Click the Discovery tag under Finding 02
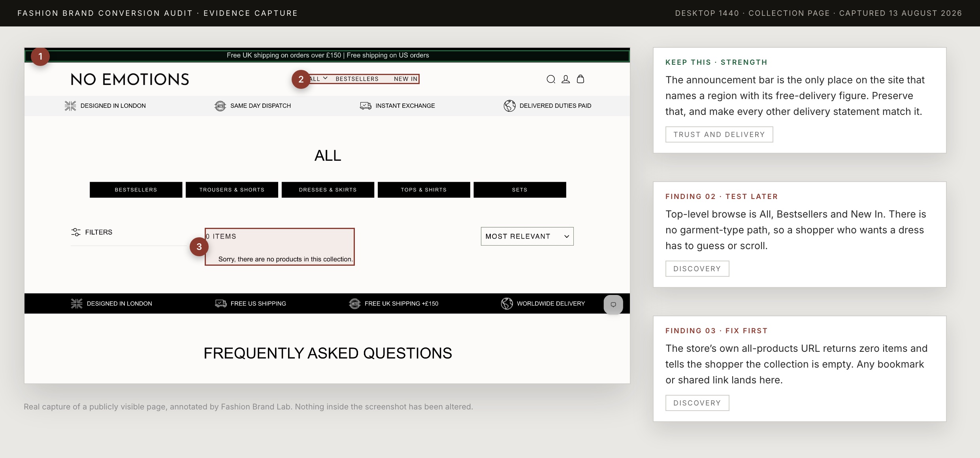This screenshot has height=458, width=980. [x=697, y=269]
